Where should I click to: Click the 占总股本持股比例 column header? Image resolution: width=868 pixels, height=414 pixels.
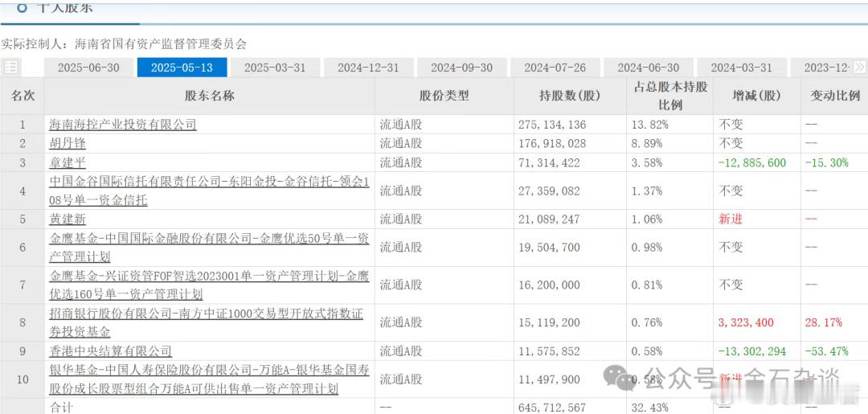click(x=670, y=96)
